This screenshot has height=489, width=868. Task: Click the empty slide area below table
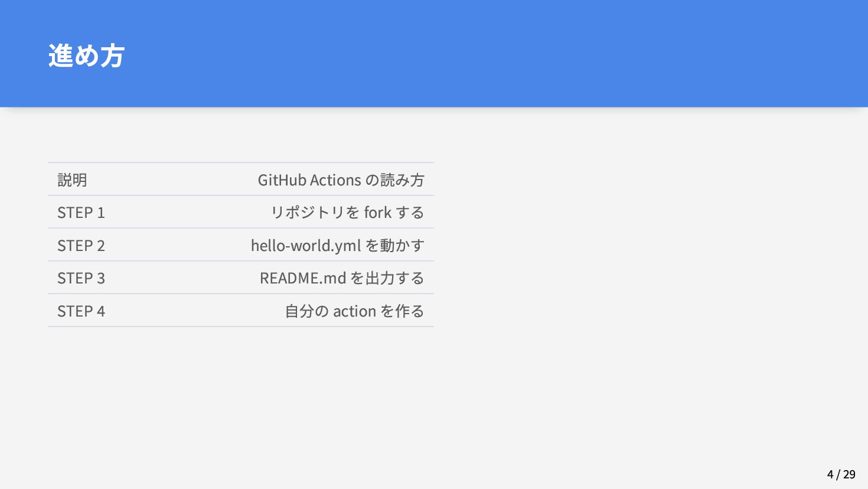click(434, 402)
